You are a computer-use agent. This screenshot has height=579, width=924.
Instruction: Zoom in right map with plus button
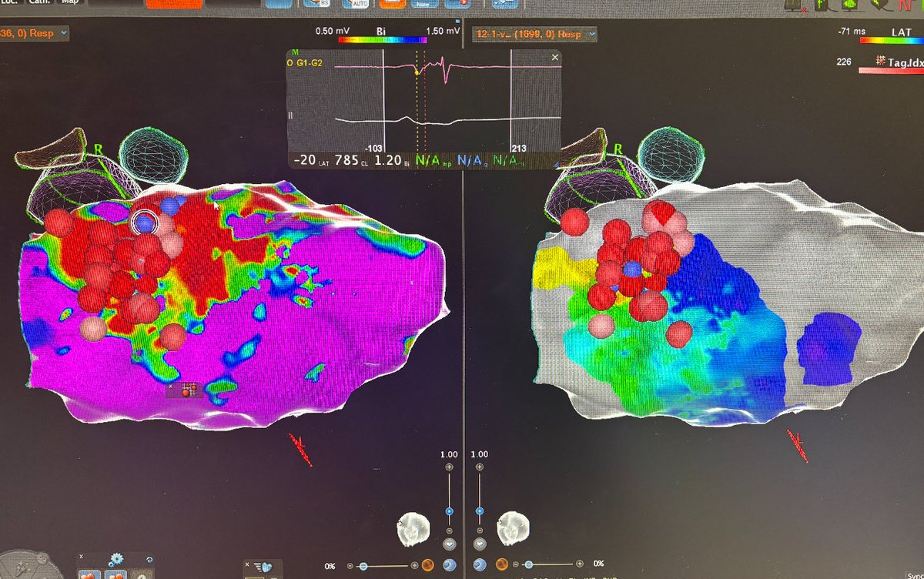pos(480,467)
